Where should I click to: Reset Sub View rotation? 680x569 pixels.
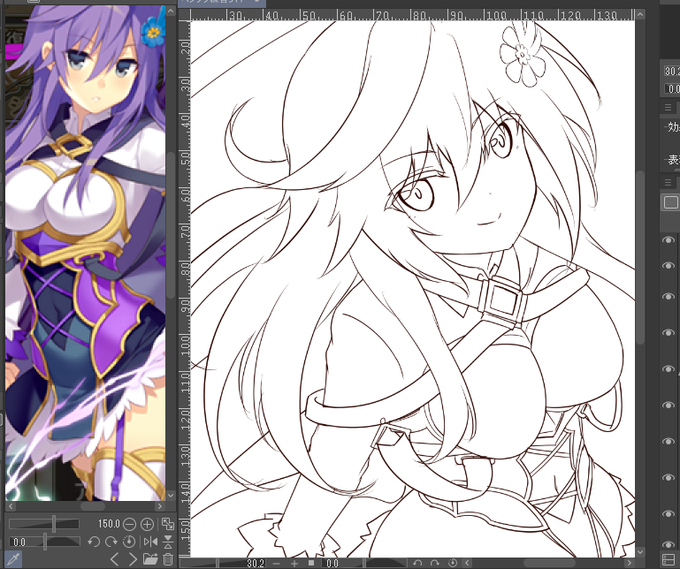click(x=129, y=542)
